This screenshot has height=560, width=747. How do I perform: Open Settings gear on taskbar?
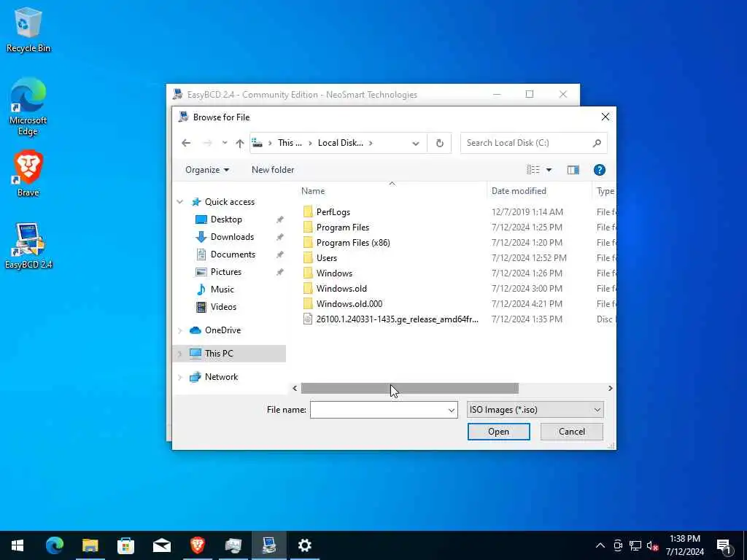point(304,545)
